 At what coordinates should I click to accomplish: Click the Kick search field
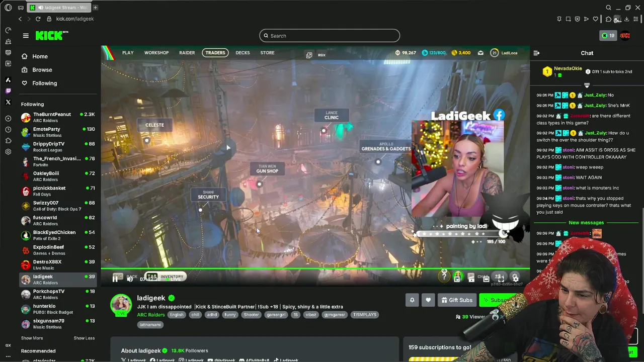[x=330, y=36]
